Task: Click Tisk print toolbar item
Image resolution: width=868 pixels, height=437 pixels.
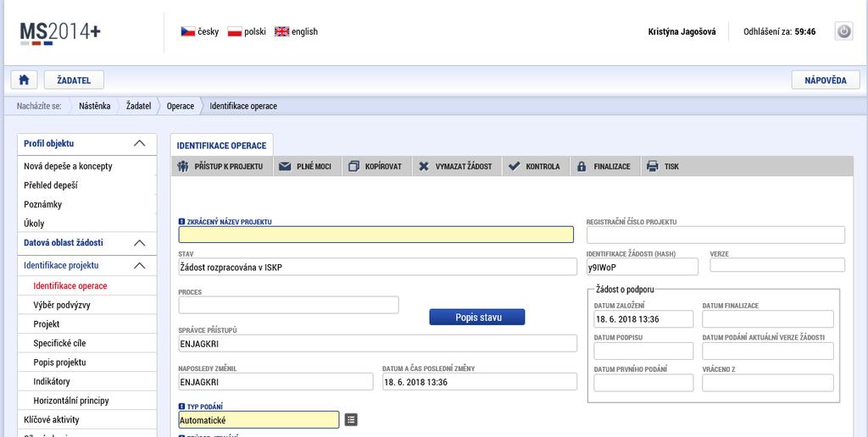Action: [x=665, y=166]
